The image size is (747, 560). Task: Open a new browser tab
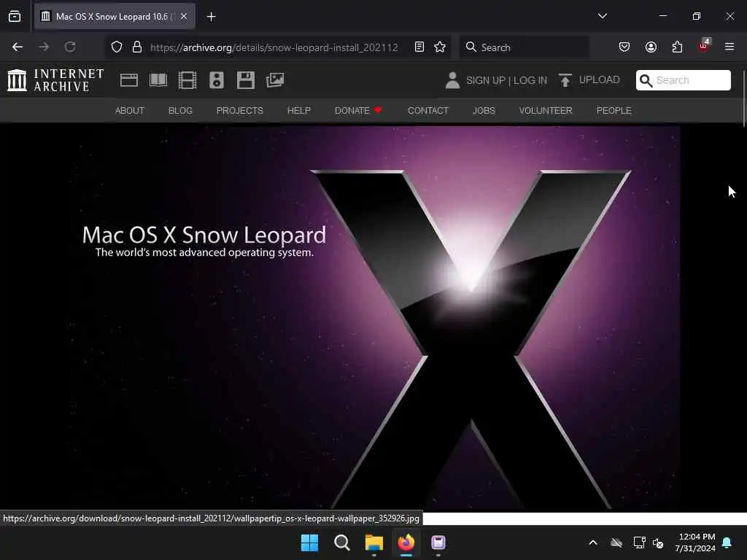tap(211, 17)
